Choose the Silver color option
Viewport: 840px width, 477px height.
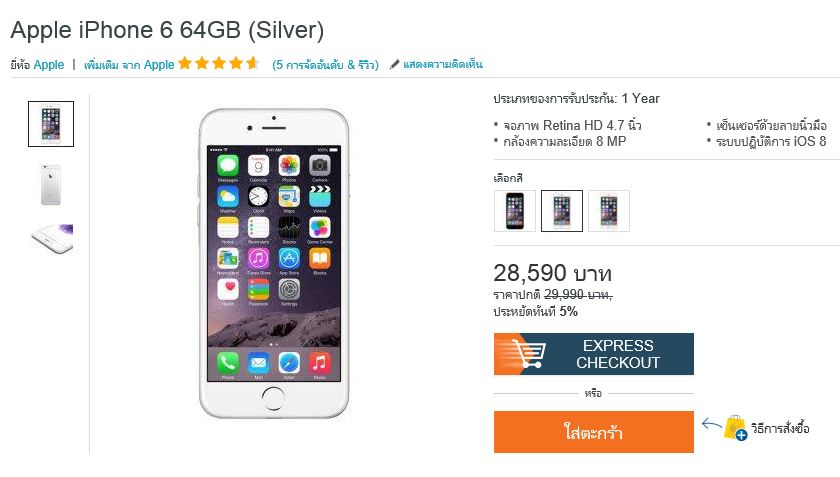[562, 211]
